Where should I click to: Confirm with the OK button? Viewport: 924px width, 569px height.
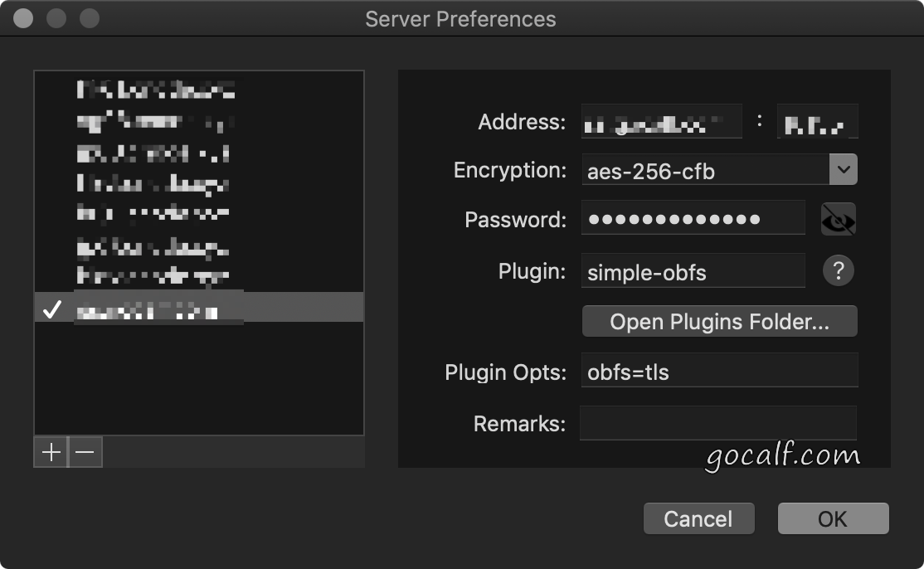tap(834, 518)
